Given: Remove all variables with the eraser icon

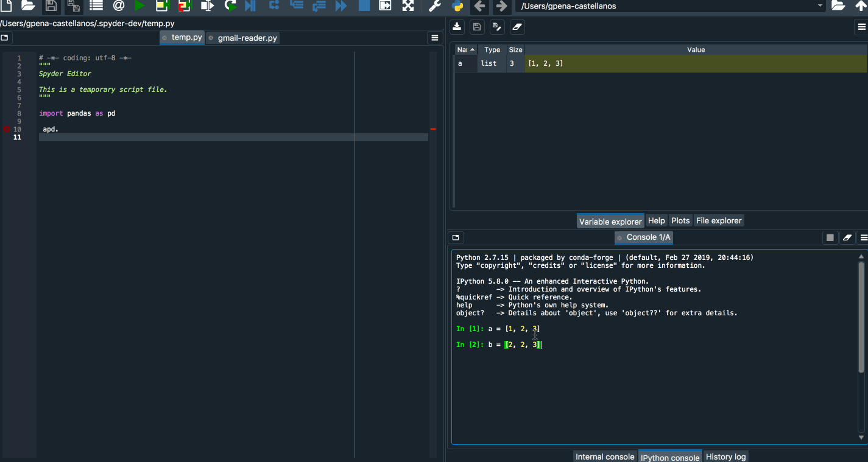Looking at the screenshot, I should click(x=518, y=27).
